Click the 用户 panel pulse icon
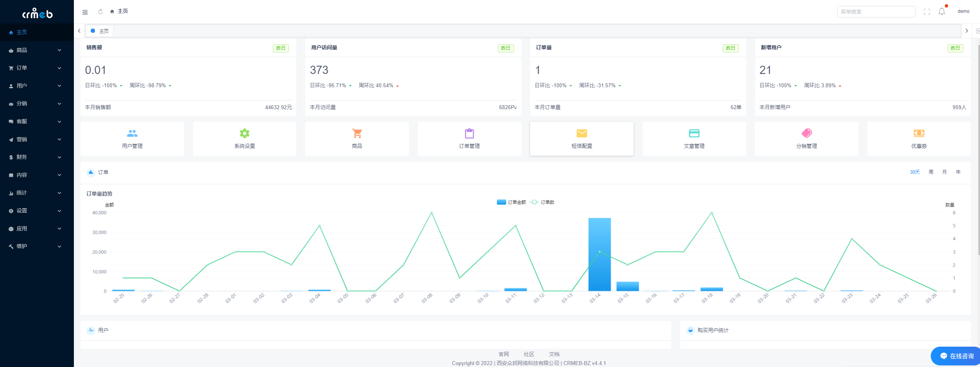 91,330
